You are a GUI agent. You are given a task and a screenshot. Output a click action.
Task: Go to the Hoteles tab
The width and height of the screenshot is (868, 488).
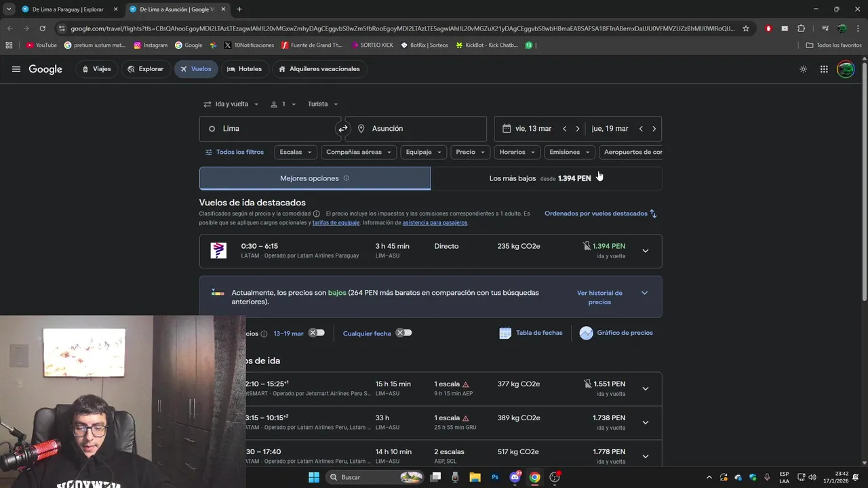[244, 69]
